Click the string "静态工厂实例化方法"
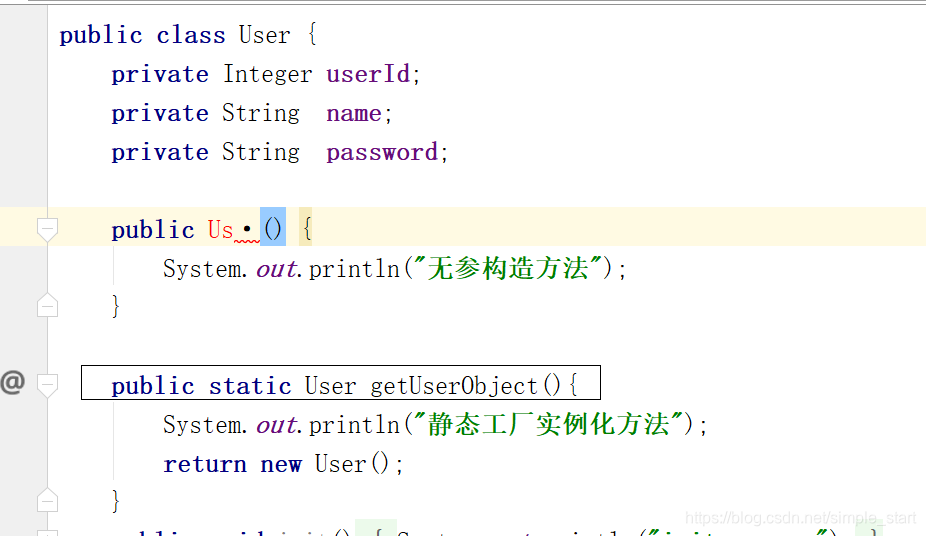Viewport: 926px width, 536px height. click(x=549, y=424)
